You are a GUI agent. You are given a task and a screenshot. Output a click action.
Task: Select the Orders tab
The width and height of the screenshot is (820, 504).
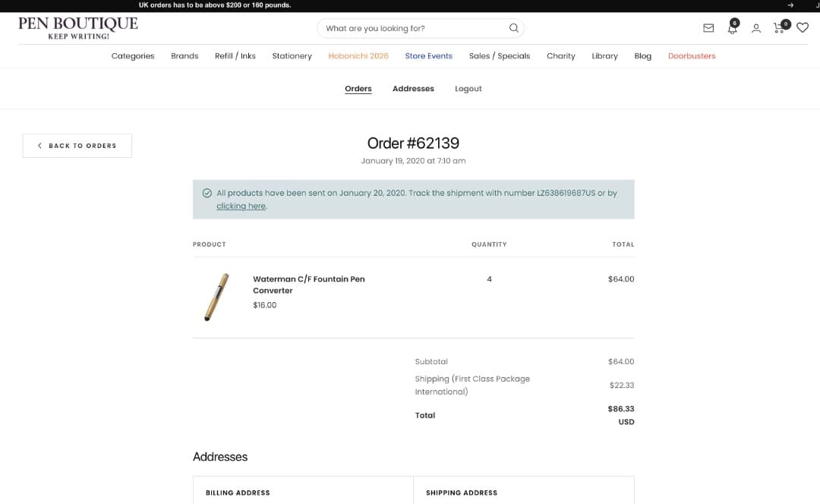358,89
